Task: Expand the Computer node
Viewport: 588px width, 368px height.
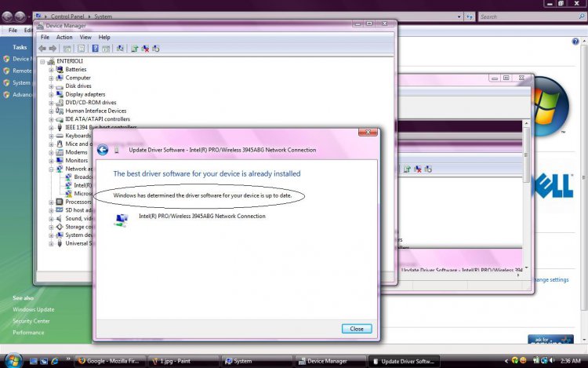Action: pyautogui.click(x=51, y=78)
